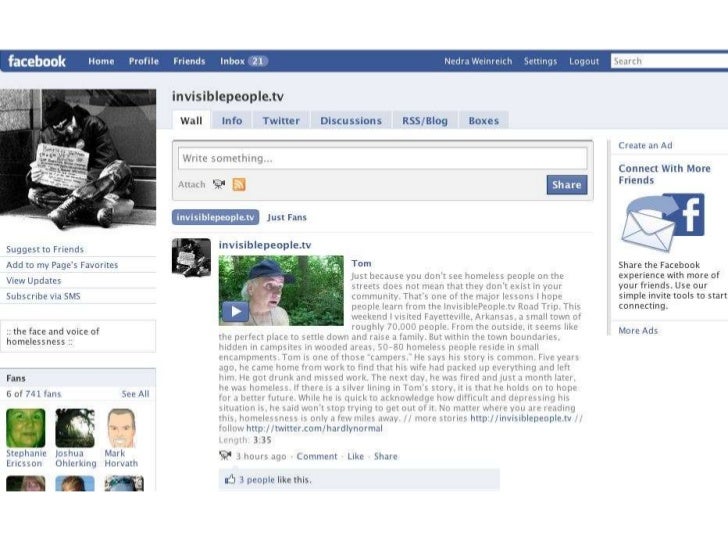This screenshot has width=728, height=546.
Task: Filter wall by Just Fans
Action: click(287, 217)
